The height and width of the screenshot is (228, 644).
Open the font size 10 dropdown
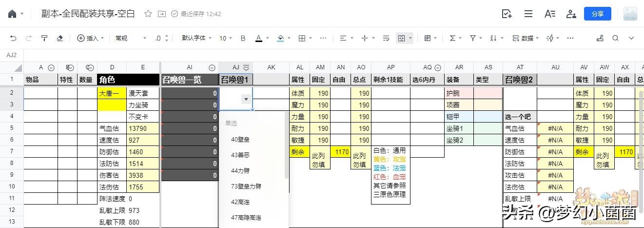(x=226, y=38)
